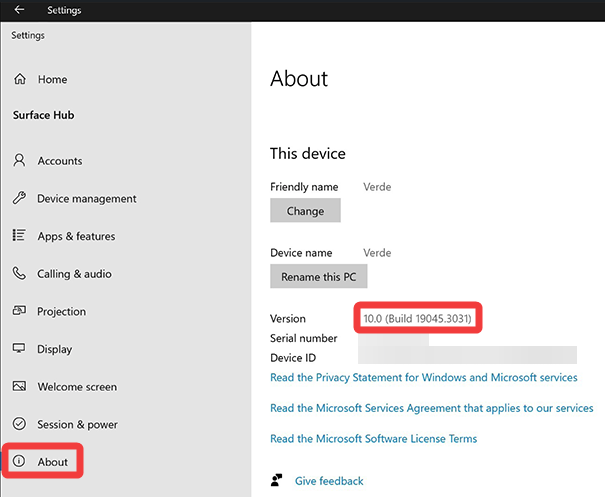Click the Device management wrench icon
Viewport: 605px width, 497px height.
(x=19, y=198)
